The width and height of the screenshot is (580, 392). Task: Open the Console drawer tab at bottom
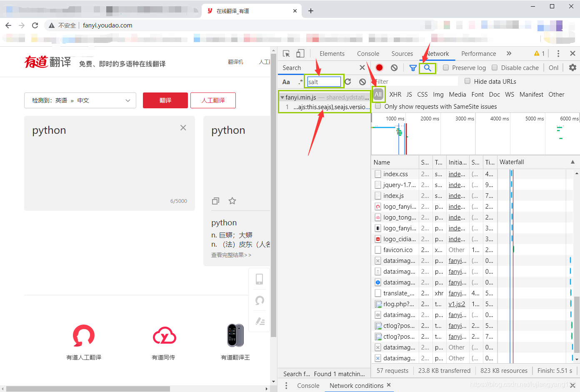[308, 386]
